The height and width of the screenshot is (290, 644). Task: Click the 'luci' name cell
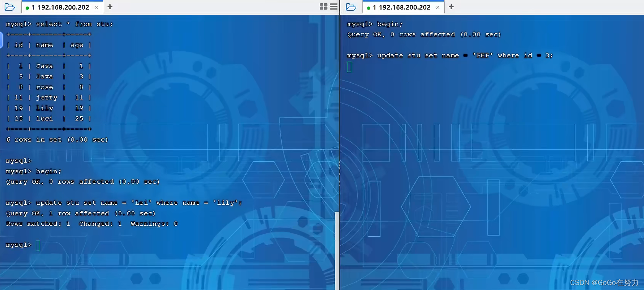44,119
